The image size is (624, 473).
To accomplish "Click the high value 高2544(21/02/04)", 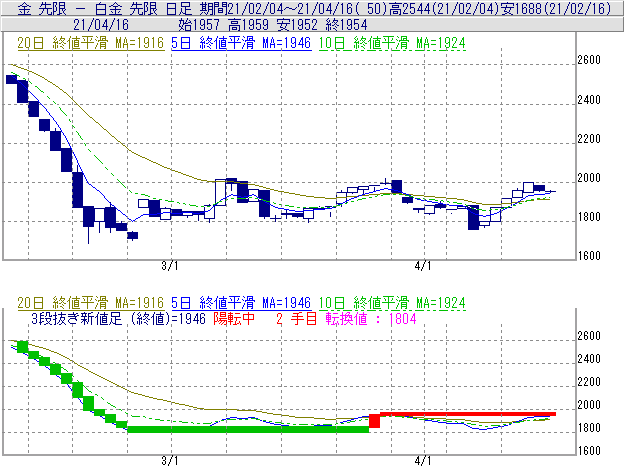I will 444,8.
